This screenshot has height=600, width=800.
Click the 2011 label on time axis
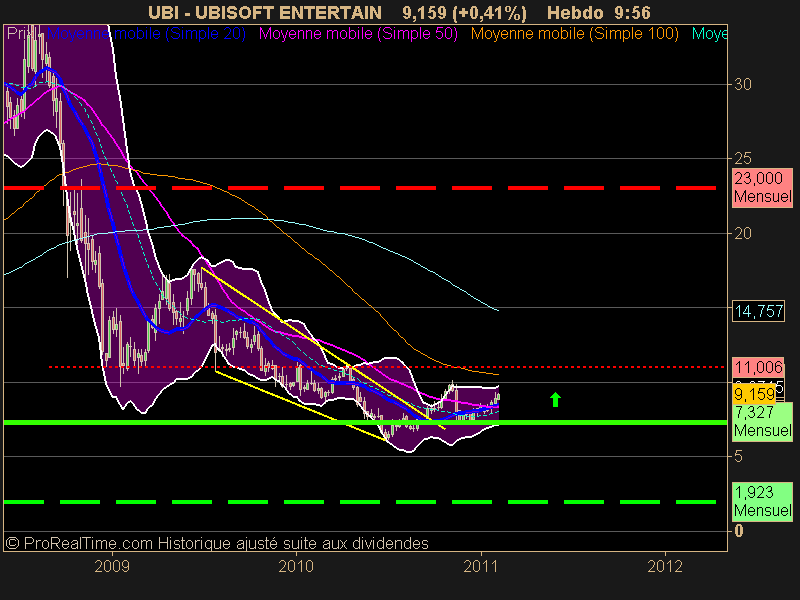[x=481, y=566]
